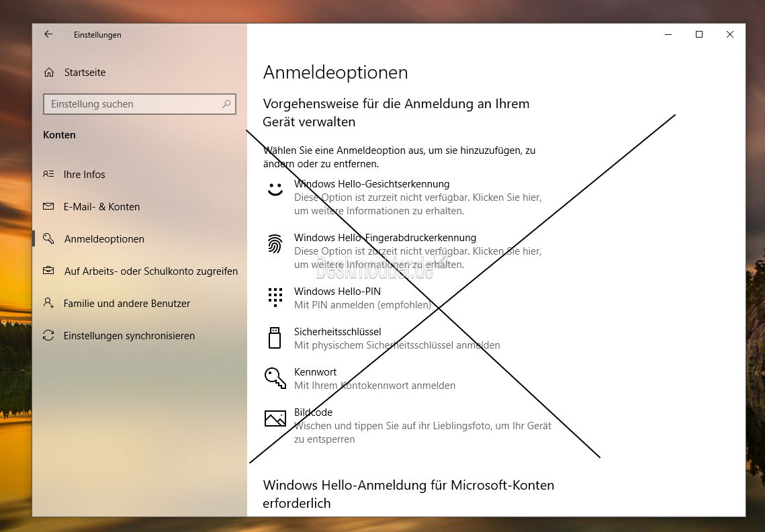Screen dimensions: 765x532
Task: Click the Startseite home icon
Action: point(49,73)
